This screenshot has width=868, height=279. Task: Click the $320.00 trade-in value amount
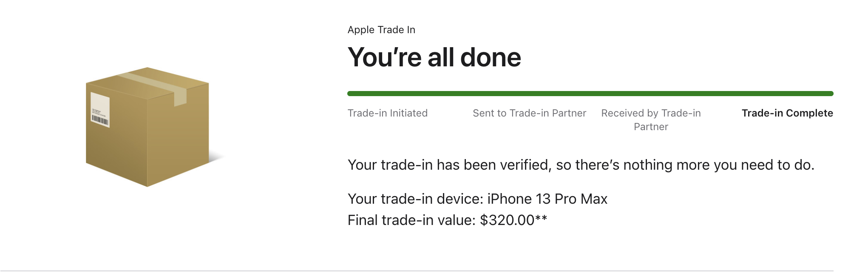pos(507,220)
